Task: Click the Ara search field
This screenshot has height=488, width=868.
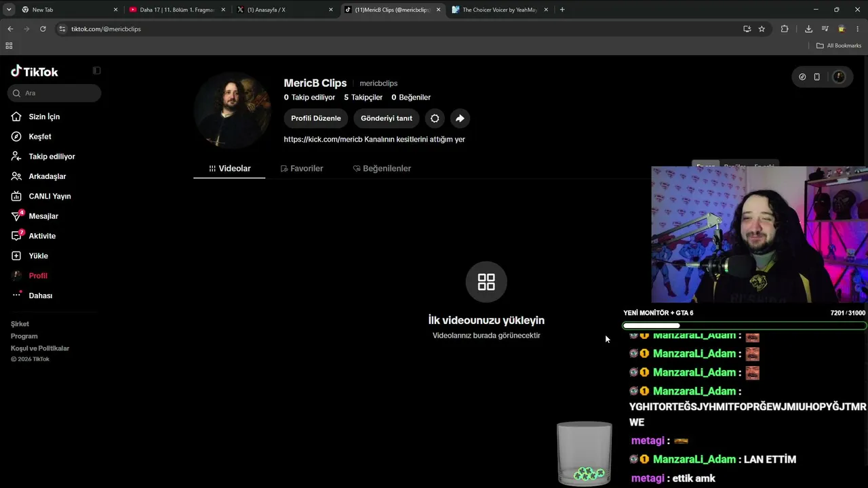Action: 54,93
